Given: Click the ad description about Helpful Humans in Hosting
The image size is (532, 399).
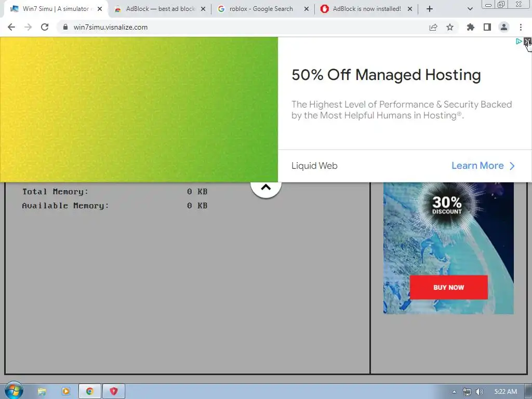Looking at the screenshot, I should click(x=402, y=110).
